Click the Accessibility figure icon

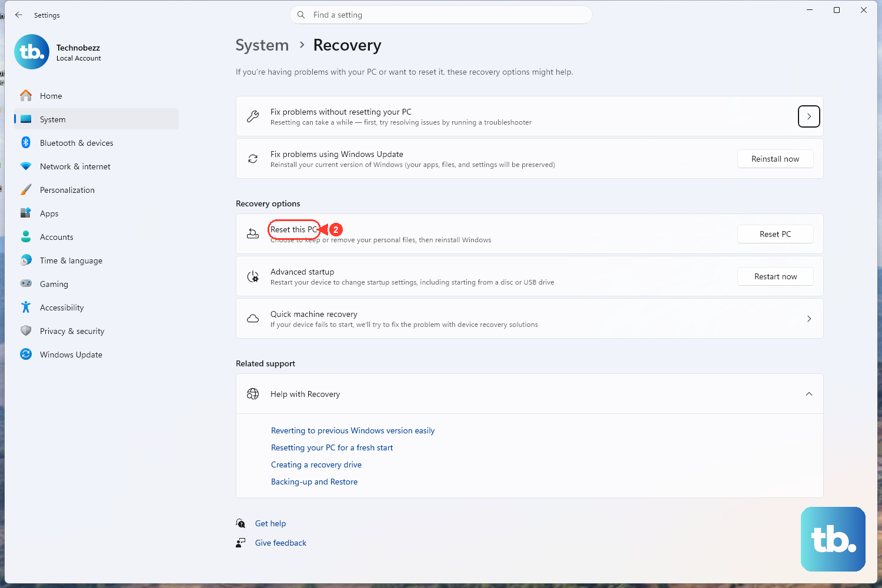click(x=26, y=307)
